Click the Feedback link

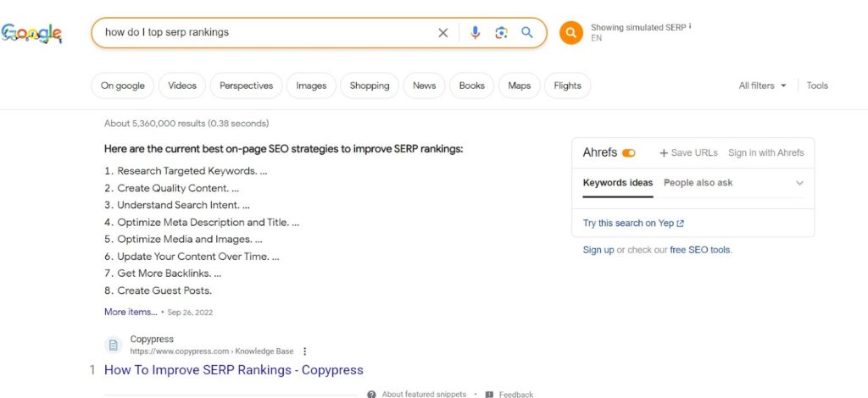pos(516,394)
